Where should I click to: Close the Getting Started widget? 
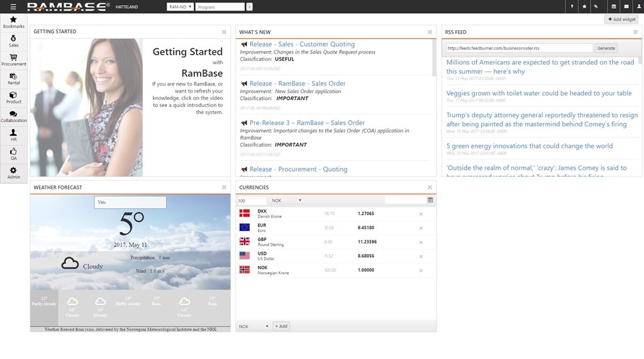pos(225,31)
